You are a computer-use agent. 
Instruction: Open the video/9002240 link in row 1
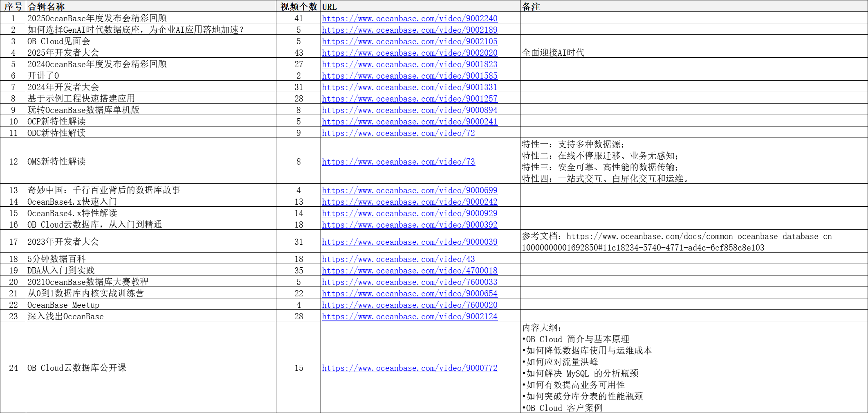pos(409,18)
